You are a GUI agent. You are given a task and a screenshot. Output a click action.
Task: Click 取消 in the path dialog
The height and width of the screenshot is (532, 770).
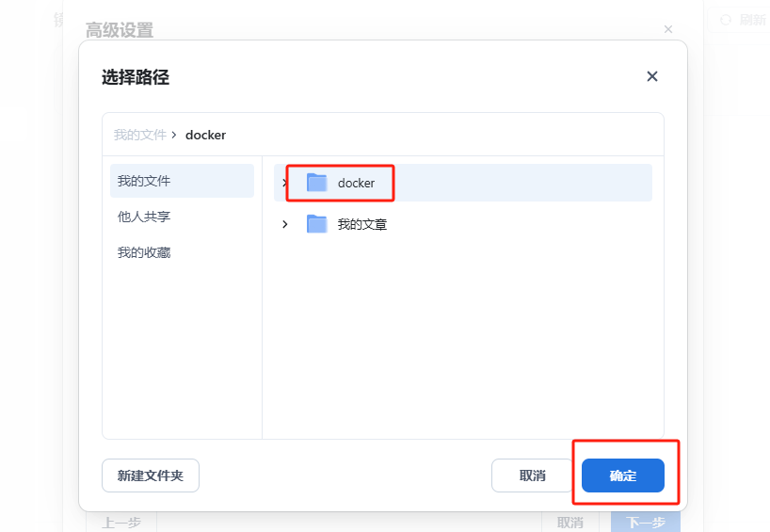coord(532,476)
